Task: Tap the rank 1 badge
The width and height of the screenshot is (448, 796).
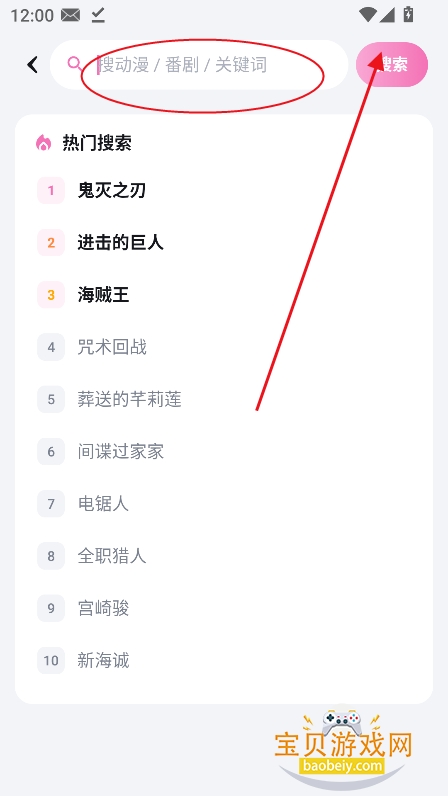Action: point(51,190)
